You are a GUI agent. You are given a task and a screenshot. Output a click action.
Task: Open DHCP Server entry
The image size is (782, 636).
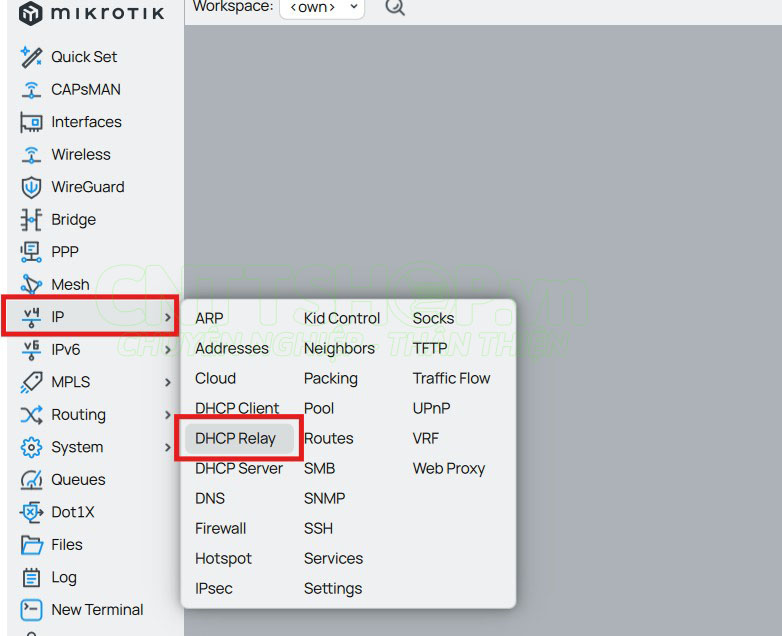(239, 468)
